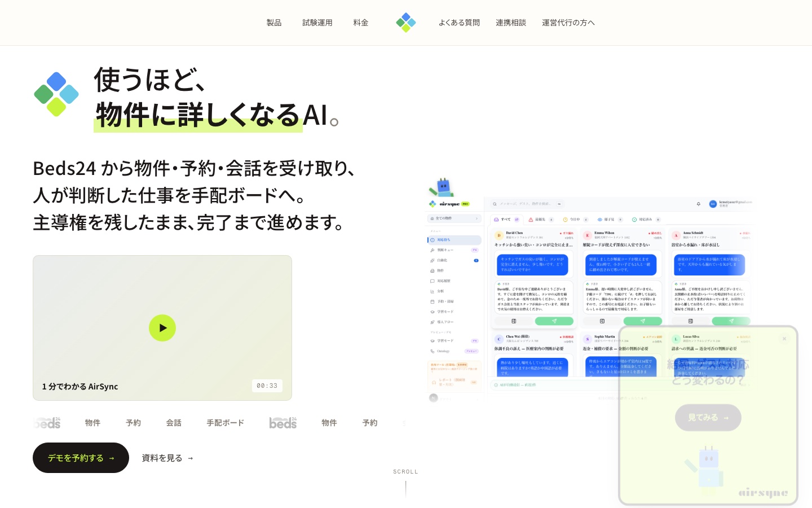Open 導入フロー in the preview sidebar
The height and width of the screenshot is (508, 812).
click(454, 322)
